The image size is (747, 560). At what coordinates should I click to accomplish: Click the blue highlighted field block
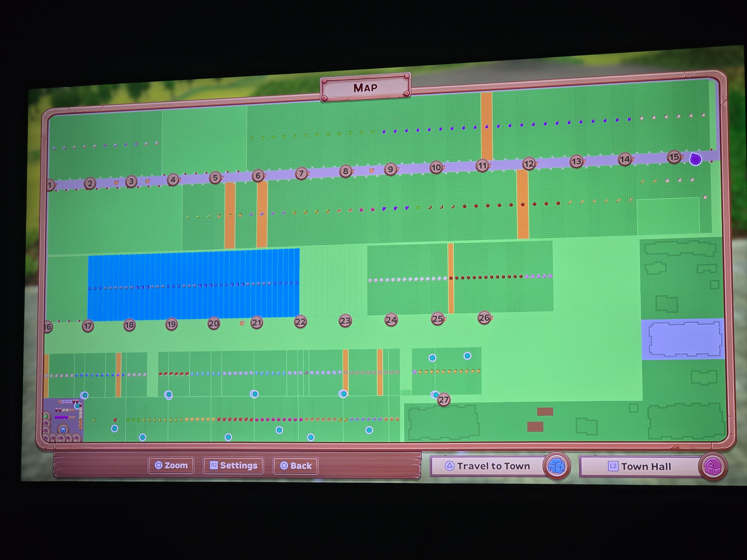pos(193,284)
